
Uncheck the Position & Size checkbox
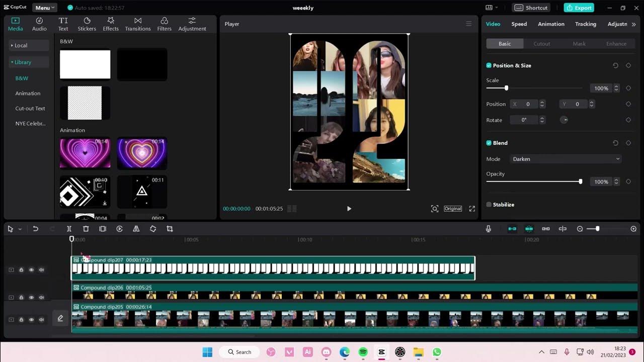tap(489, 65)
